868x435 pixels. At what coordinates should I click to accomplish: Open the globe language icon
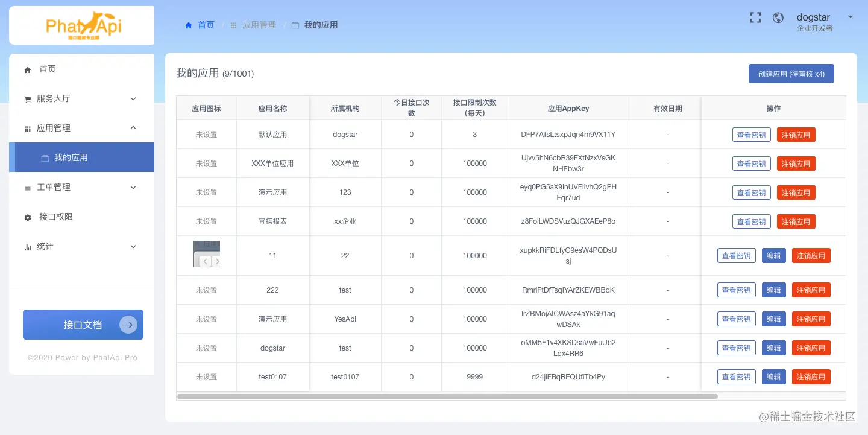(778, 17)
